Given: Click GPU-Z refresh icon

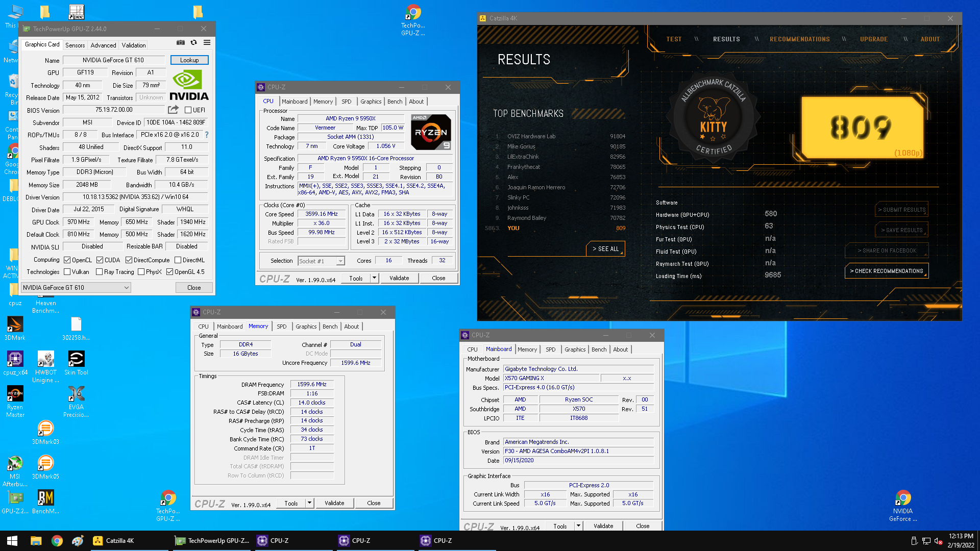Looking at the screenshot, I should pos(193,43).
